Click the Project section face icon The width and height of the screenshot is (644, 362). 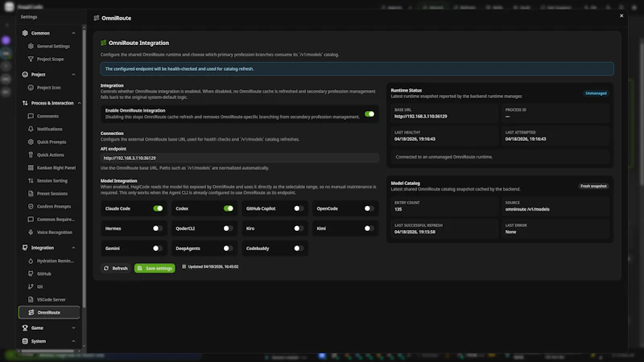tap(25, 75)
